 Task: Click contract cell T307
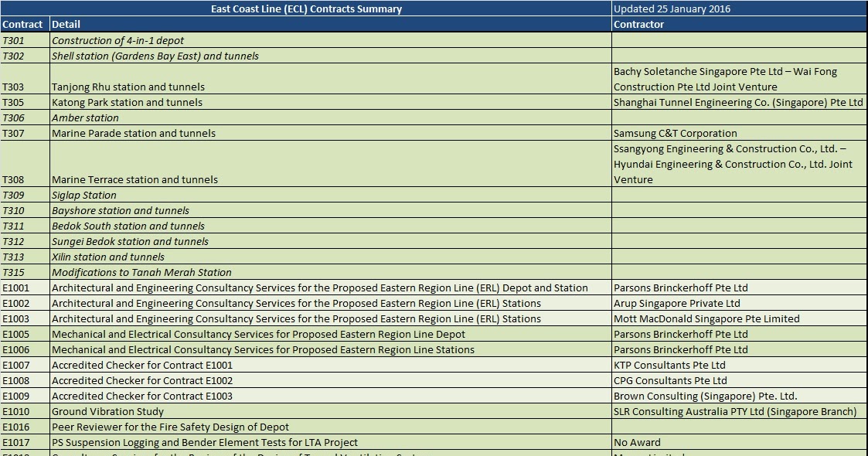coord(25,134)
